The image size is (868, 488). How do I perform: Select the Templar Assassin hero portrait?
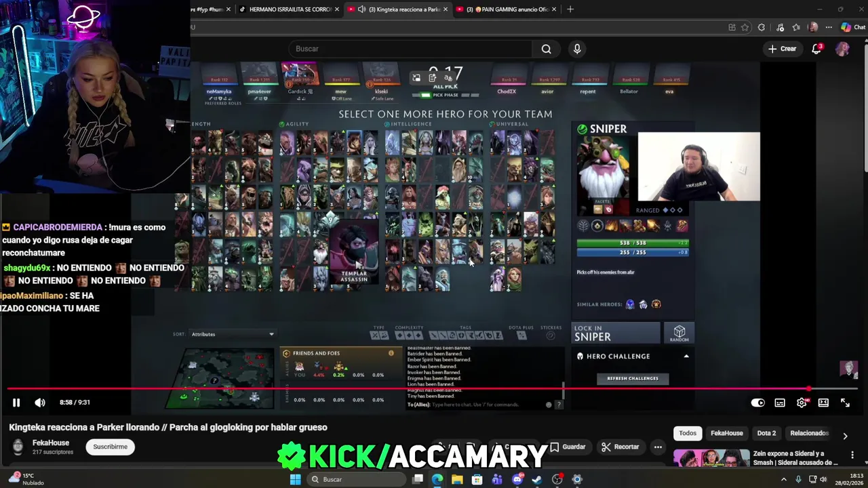click(x=354, y=253)
